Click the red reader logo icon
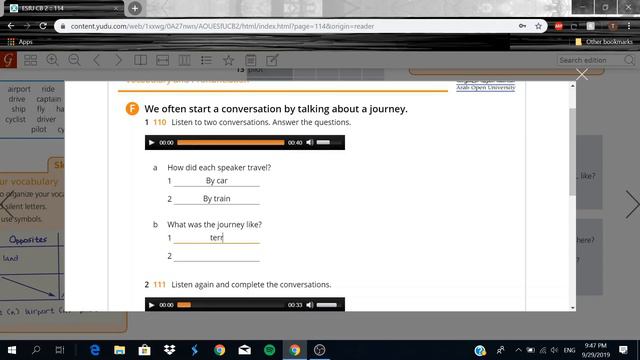 coord(8,60)
